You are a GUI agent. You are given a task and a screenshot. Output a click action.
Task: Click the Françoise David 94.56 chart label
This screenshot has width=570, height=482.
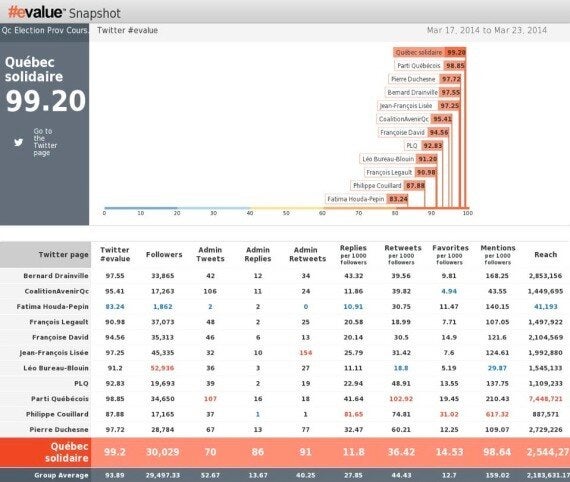pyautogui.click(x=414, y=132)
